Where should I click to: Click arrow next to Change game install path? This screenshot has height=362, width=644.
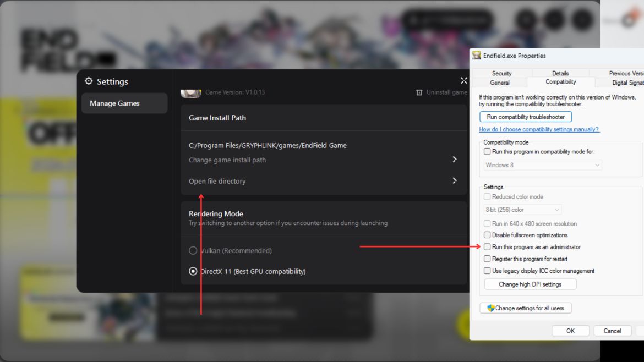point(454,160)
